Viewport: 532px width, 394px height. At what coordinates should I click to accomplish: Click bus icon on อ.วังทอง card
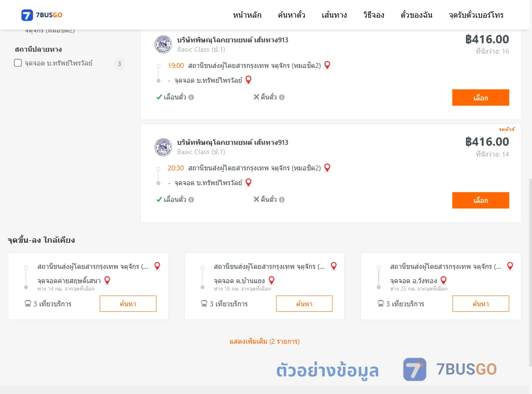(x=380, y=303)
